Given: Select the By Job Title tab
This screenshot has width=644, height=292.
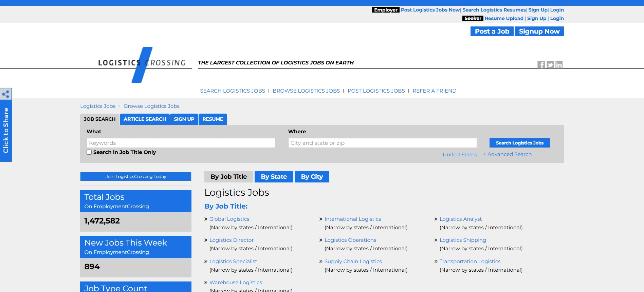Looking at the screenshot, I should coord(229,177).
